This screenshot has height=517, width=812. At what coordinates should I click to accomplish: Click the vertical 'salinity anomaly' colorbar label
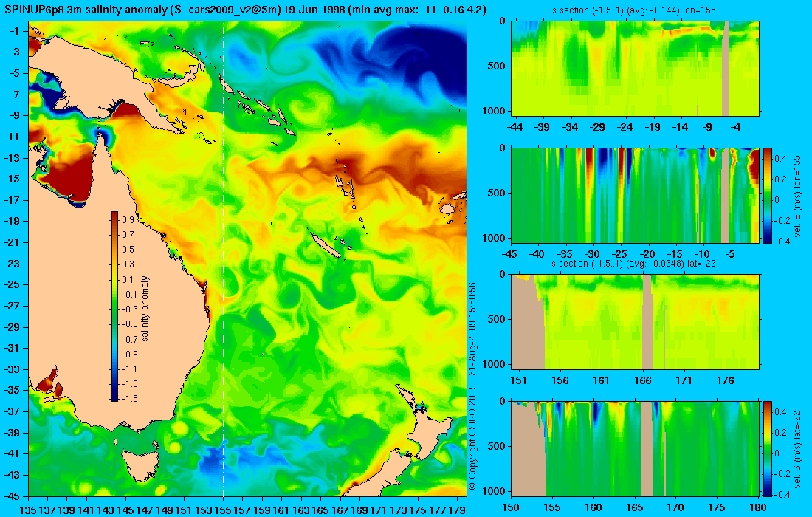[x=145, y=308]
